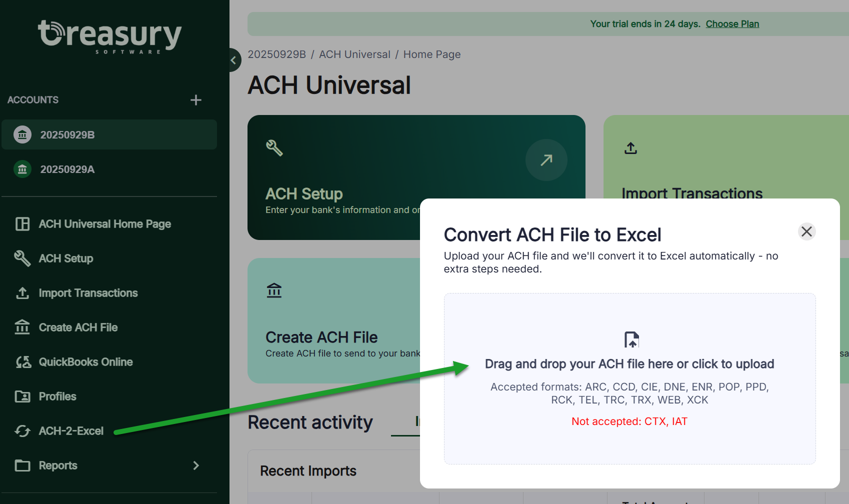This screenshot has width=849, height=504.
Task: Click the ACH Universal breadcrumb link
Action: (x=354, y=54)
